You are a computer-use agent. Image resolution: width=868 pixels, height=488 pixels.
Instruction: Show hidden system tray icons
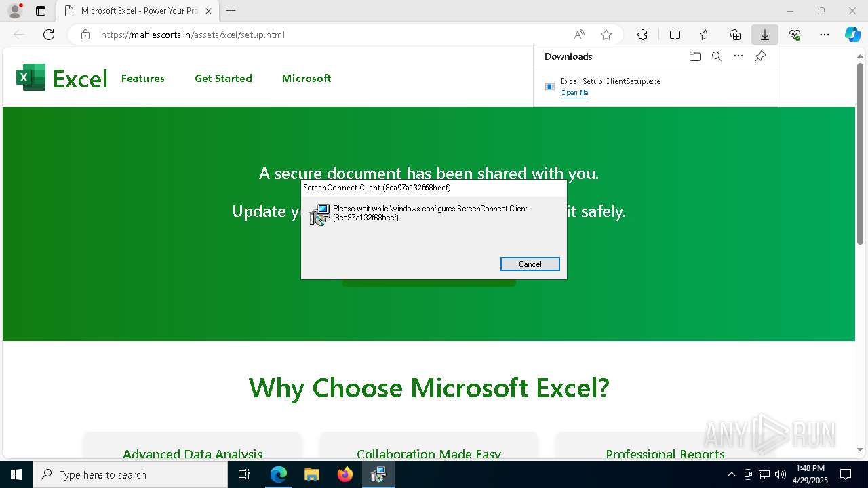[731, 474]
